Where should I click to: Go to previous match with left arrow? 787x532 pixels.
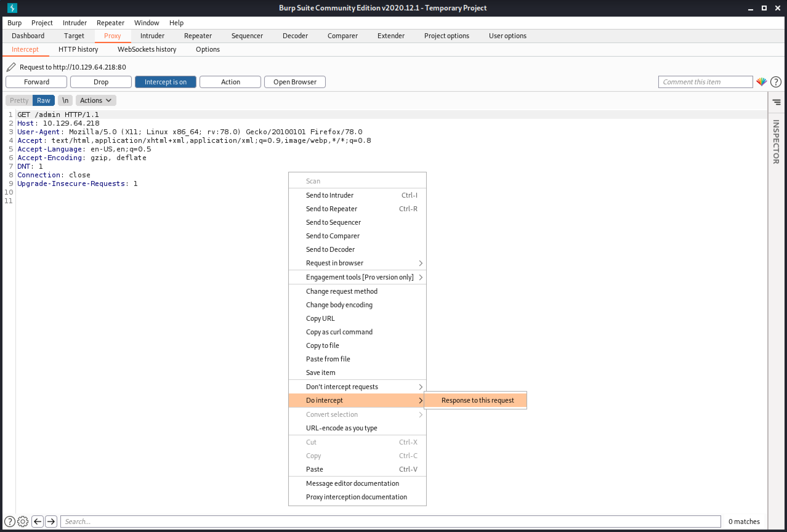38,522
